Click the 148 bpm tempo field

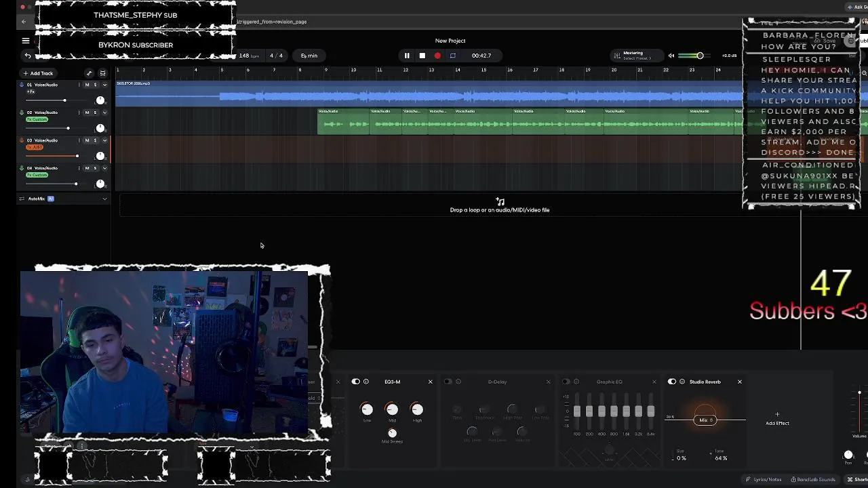click(249, 56)
